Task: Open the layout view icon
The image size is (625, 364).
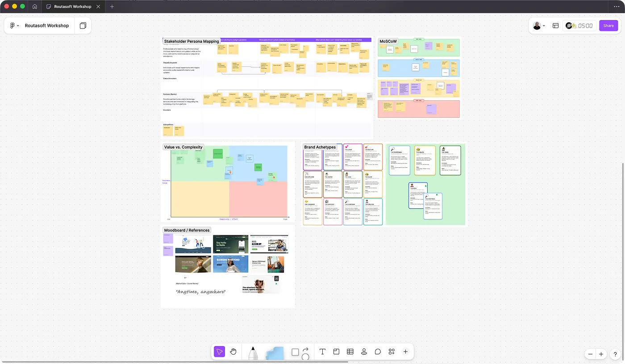Action: [x=555, y=26]
